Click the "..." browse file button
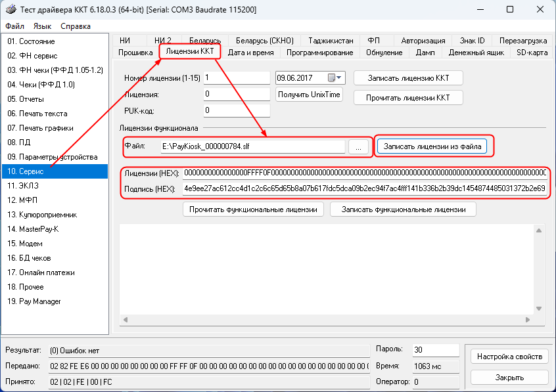This screenshot has height=392, width=556. 358,147
